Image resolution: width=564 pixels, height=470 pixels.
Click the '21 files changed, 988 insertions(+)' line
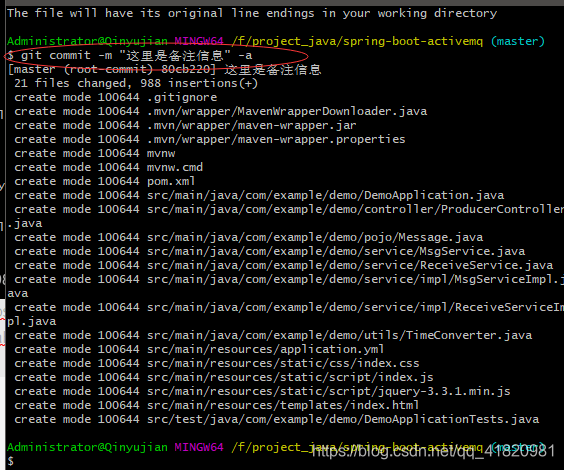point(136,83)
